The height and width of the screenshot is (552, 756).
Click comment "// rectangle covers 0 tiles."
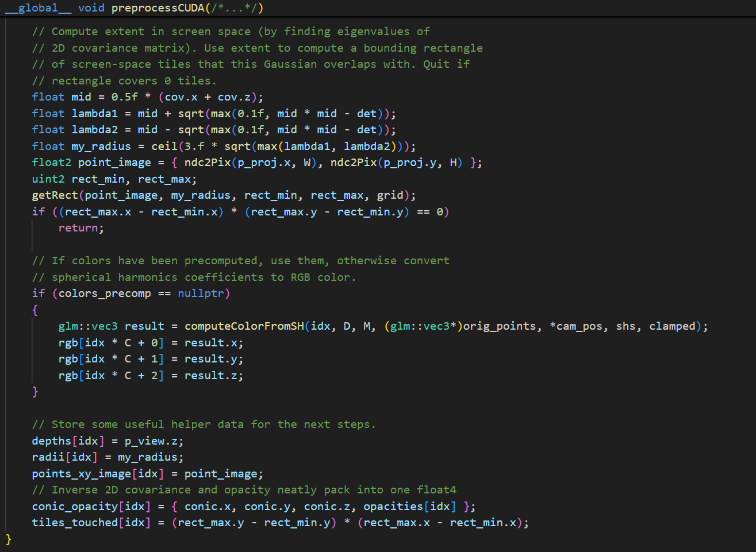click(124, 81)
